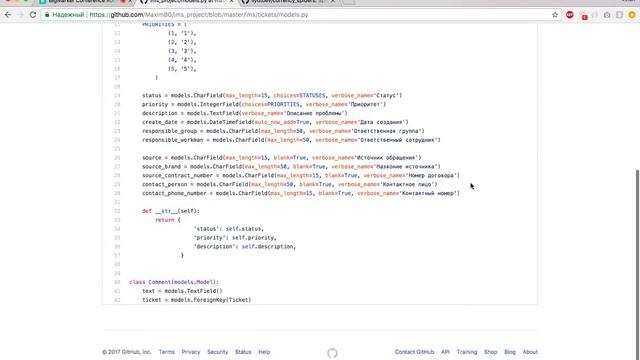Click the 'status = models.CharField' code line
The width and height of the screenshot is (640, 360).
coord(272,96)
